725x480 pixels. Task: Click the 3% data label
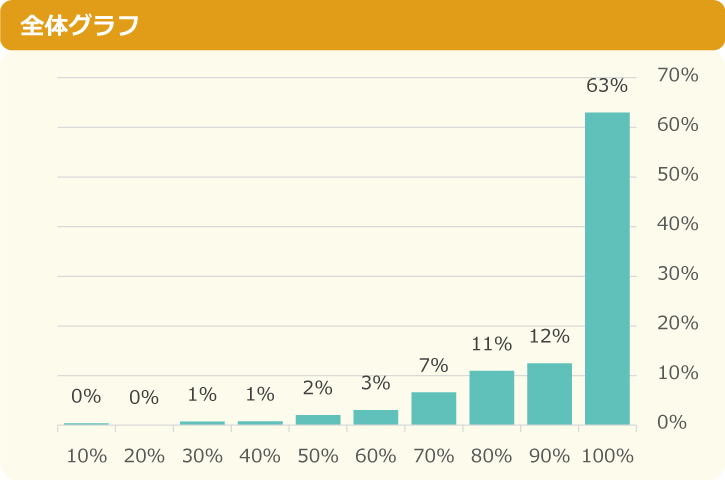pos(375,383)
